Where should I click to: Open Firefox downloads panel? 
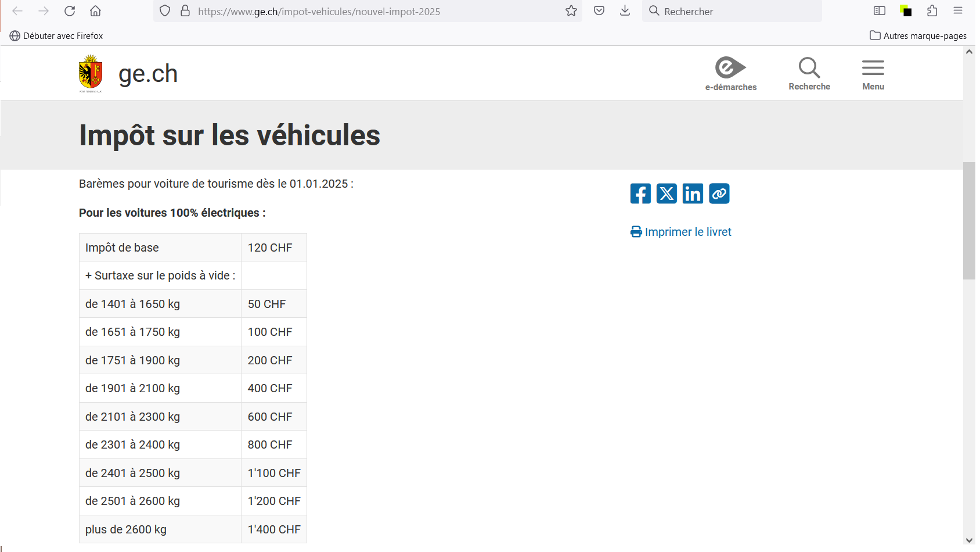coord(625,11)
